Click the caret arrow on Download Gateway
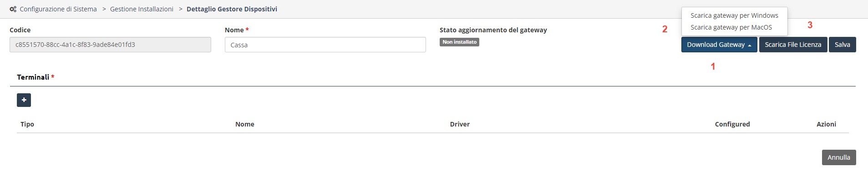The image size is (868, 172). tap(749, 45)
